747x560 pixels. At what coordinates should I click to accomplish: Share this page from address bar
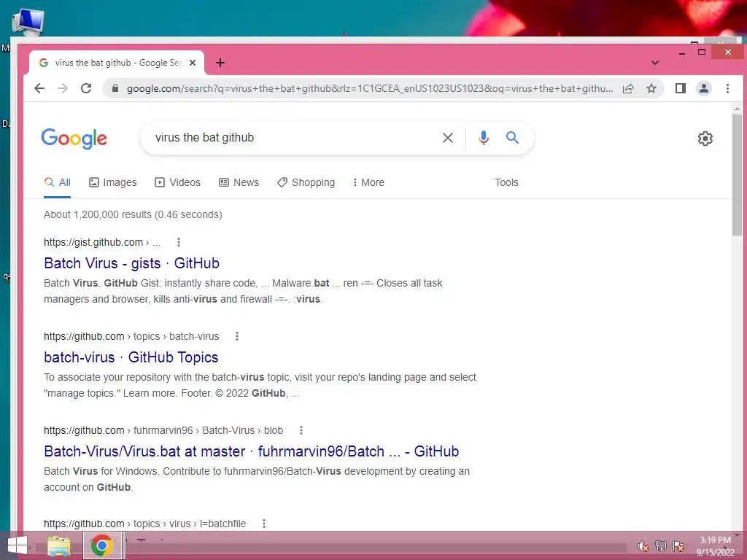[628, 88]
